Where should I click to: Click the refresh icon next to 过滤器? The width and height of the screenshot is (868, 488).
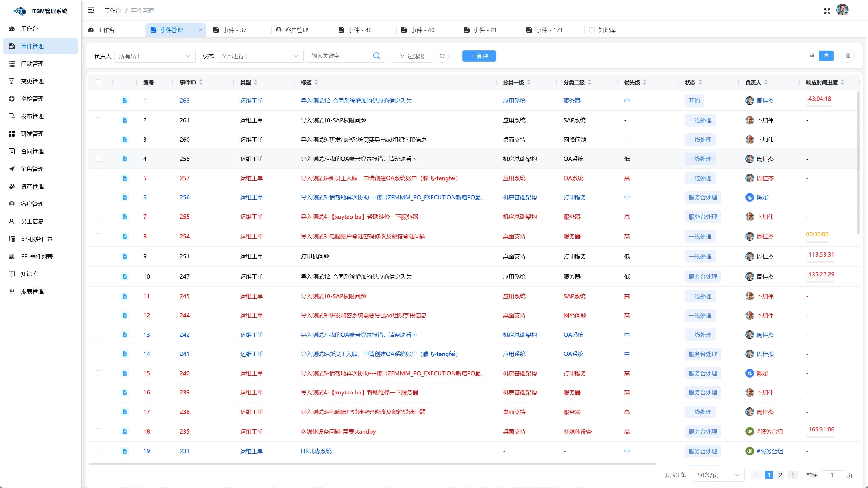pyautogui.click(x=442, y=56)
